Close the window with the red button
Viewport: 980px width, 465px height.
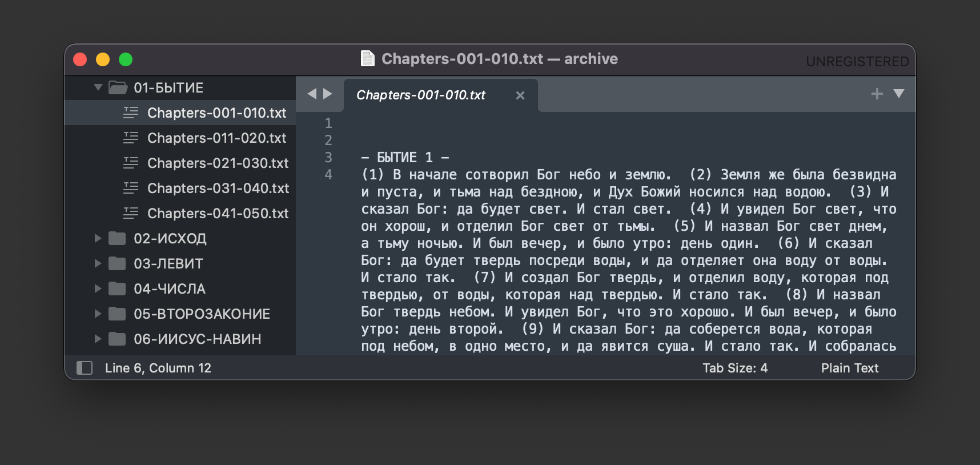point(80,59)
